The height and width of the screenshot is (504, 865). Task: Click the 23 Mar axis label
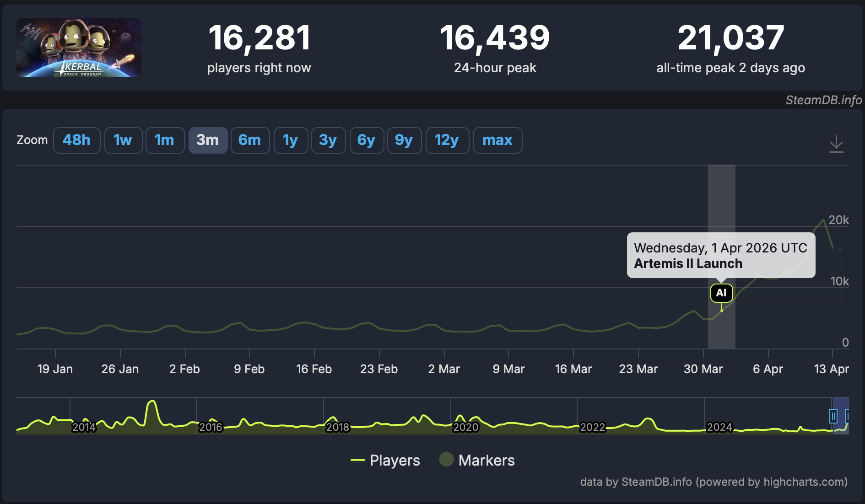click(638, 369)
